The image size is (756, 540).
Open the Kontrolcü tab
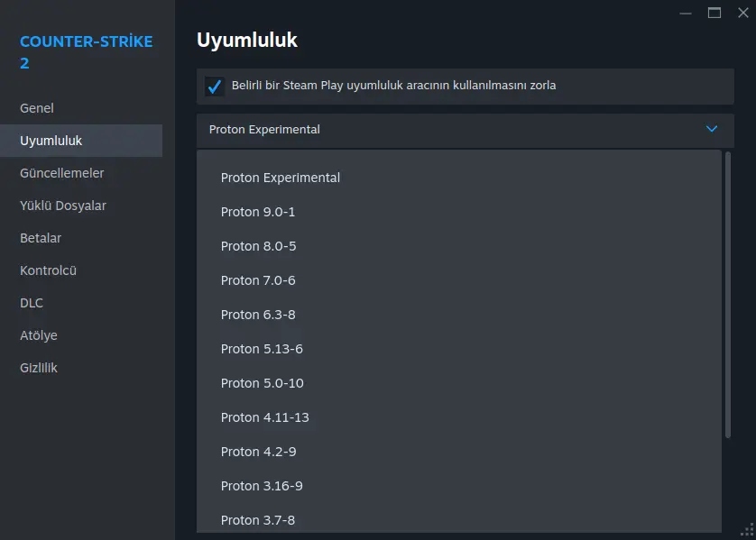(x=81, y=270)
